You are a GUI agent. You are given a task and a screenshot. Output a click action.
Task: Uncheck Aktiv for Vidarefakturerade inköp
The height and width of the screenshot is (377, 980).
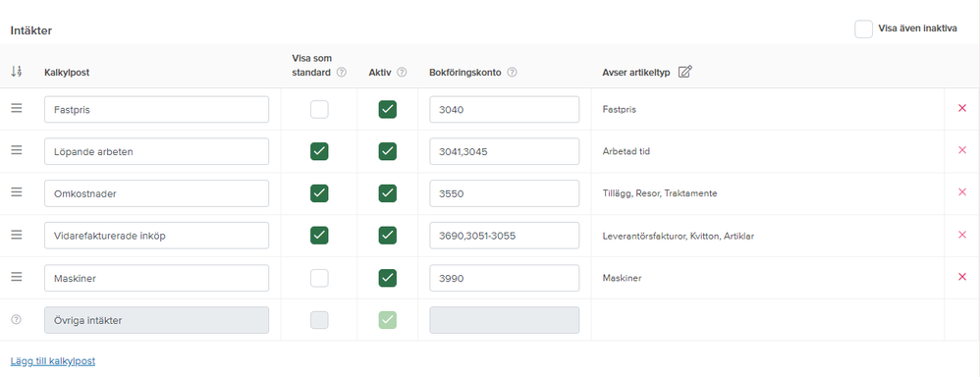point(388,235)
